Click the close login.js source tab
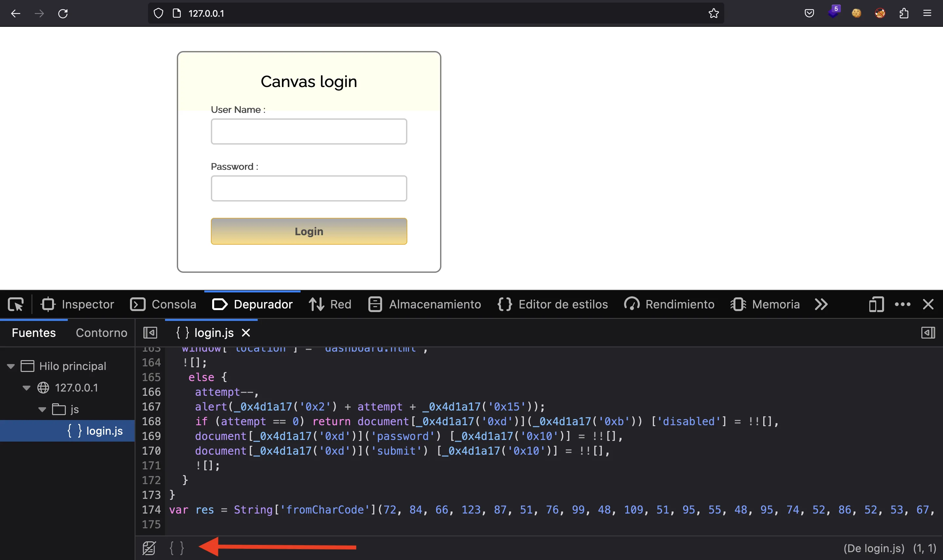Viewport: 943px width, 560px height. (246, 333)
